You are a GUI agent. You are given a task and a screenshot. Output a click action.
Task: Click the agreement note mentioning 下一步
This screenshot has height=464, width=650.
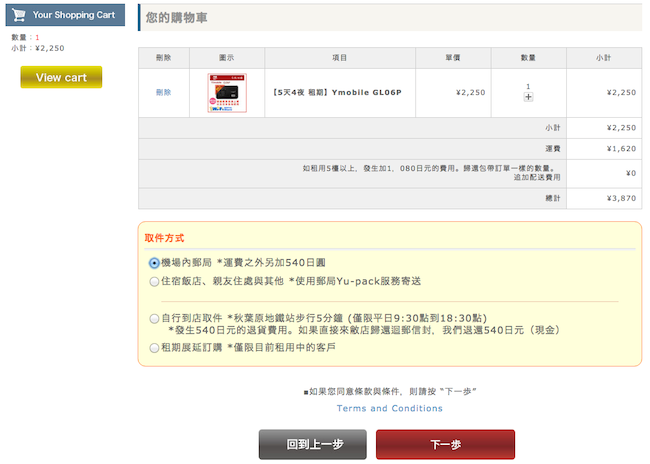(390, 391)
